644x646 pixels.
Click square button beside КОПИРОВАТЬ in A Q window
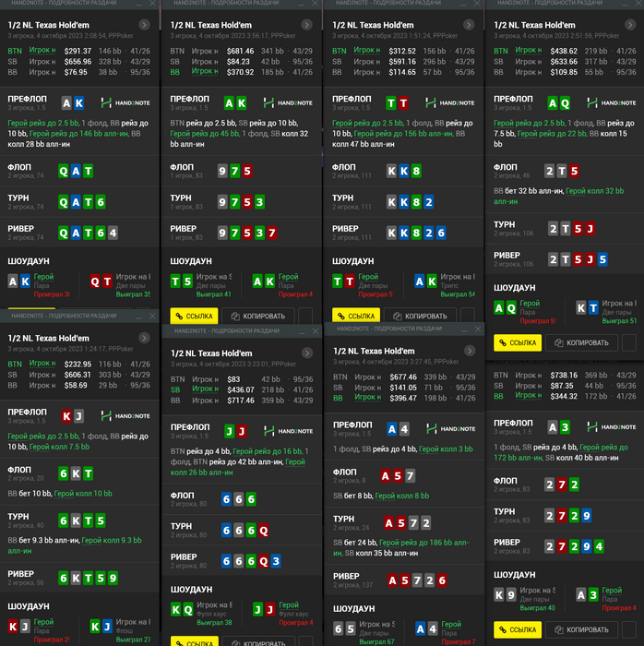coord(628,342)
